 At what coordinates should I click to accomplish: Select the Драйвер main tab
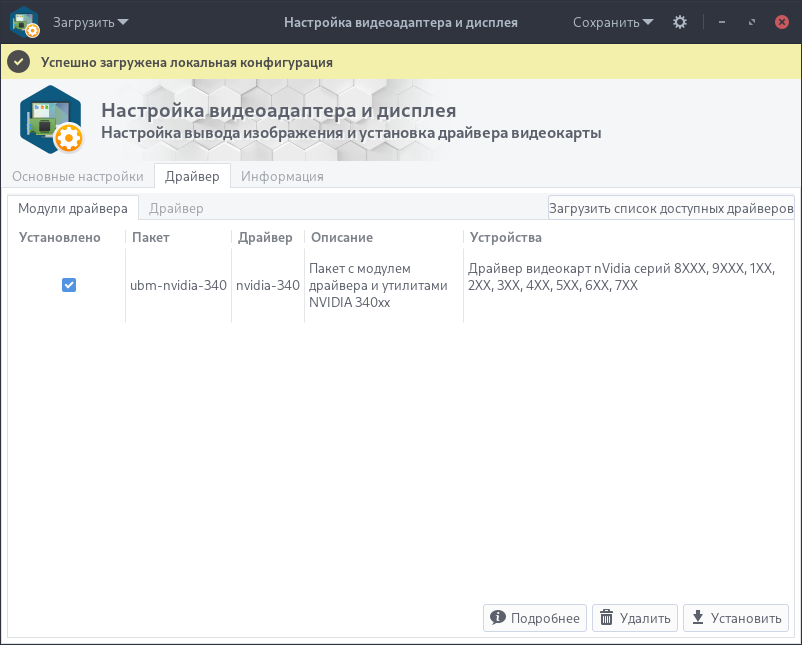(192, 176)
